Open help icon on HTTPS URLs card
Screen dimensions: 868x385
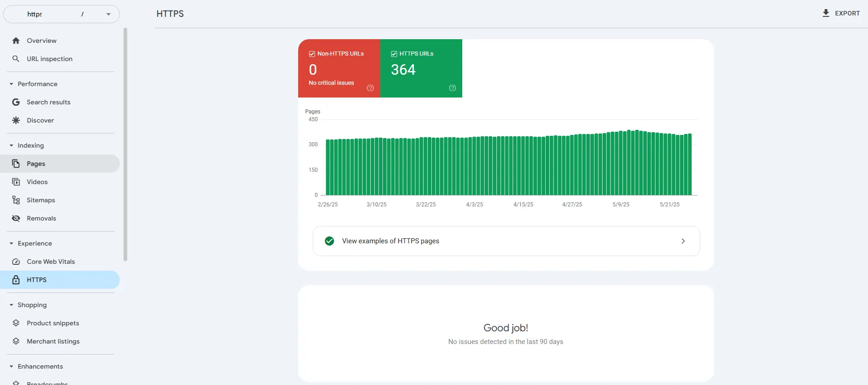click(x=452, y=88)
